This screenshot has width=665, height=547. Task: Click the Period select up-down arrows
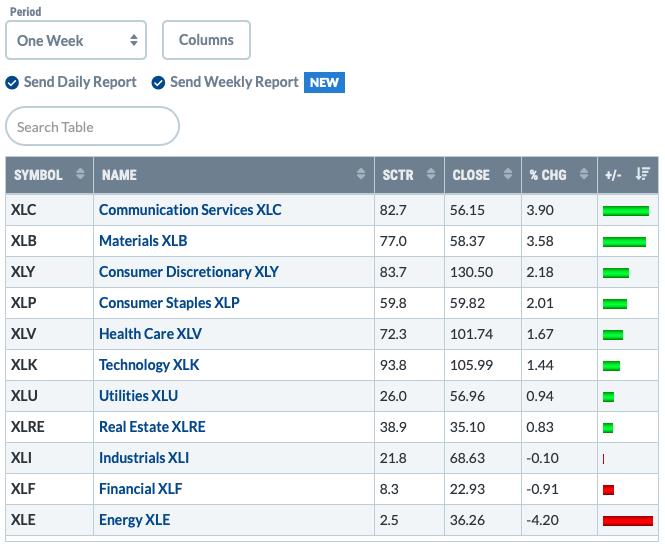[134, 40]
